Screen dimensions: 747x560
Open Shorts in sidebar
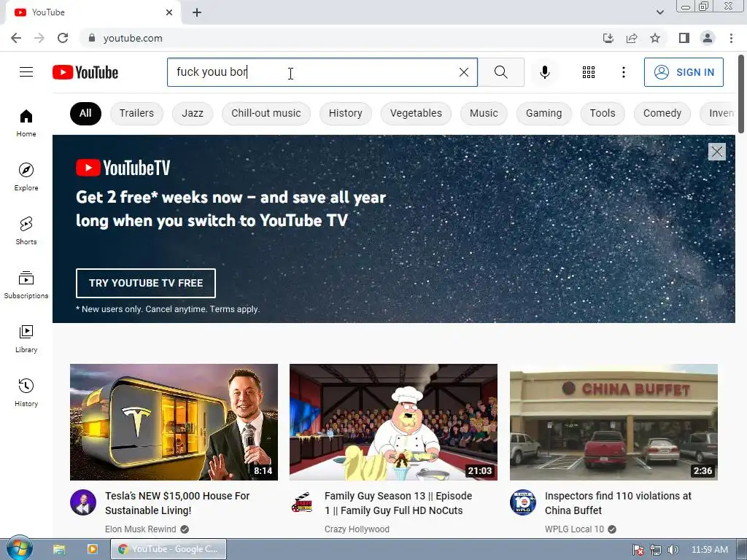pyautogui.click(x=26, y=231)
